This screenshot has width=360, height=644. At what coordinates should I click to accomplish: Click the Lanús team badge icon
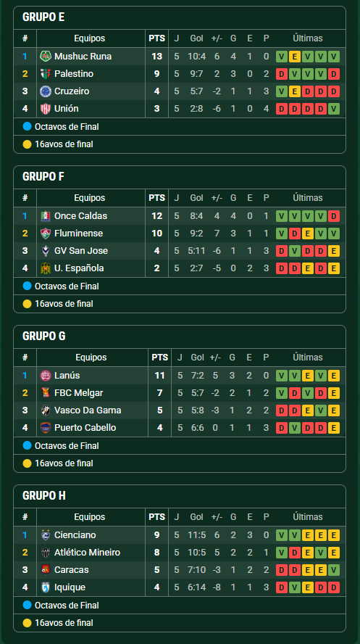[45, 376]
